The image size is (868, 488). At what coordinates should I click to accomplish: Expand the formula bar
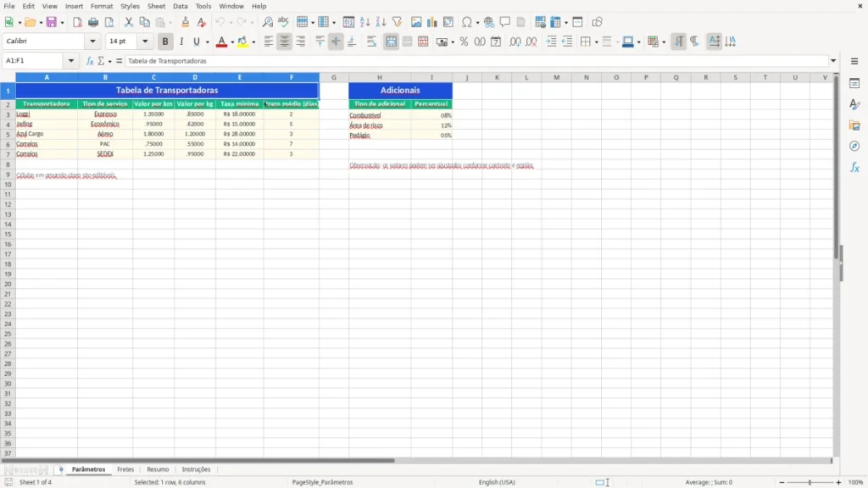pyautogui.click(x=833, y=61)
